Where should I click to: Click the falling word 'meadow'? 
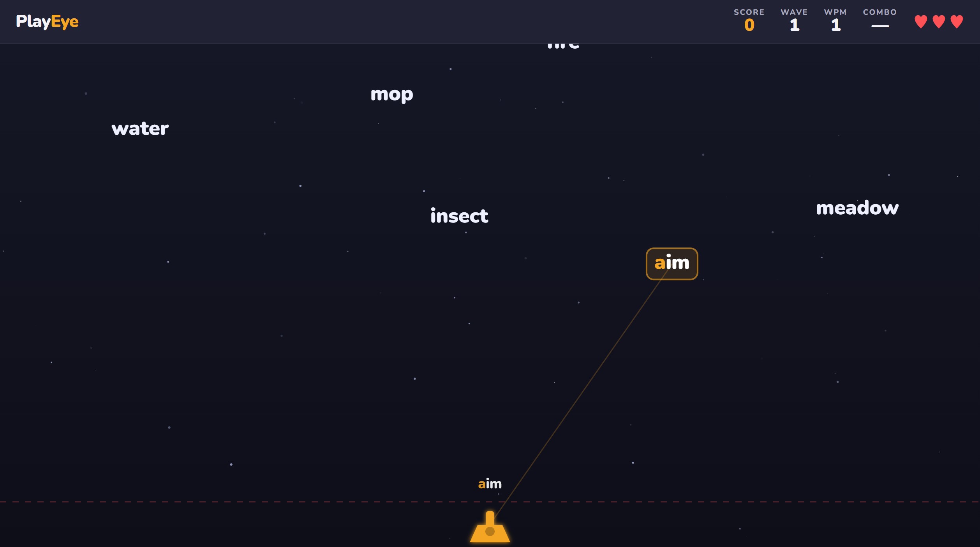[857, 208]
